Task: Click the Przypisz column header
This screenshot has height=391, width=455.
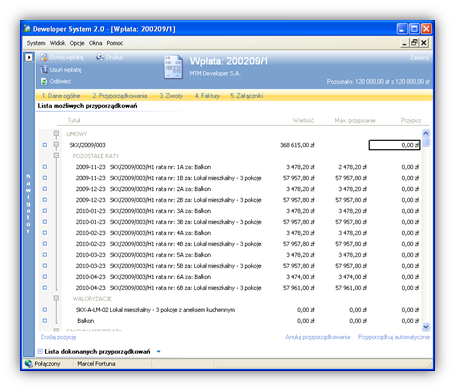Action: coord(411,120)
